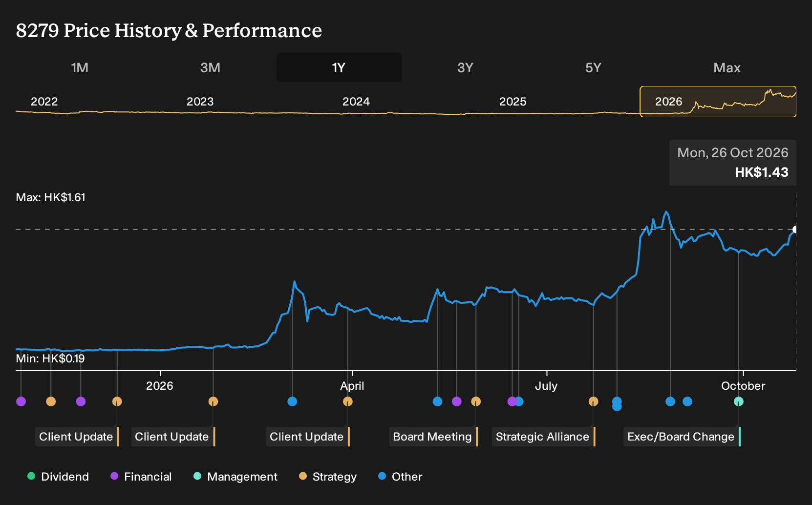Toggle Dividend events in the legend
The height and width of the screenshot is (505, 812).
(x=58, y=477)
